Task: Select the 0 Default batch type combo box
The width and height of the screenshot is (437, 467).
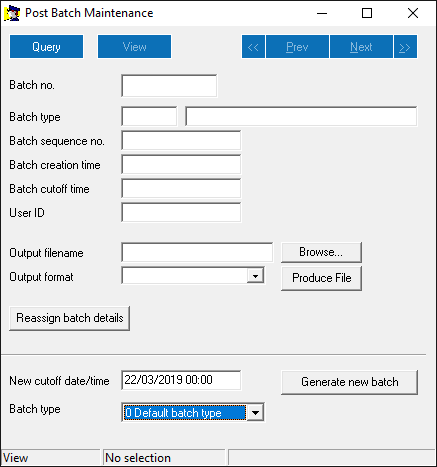Action: [193, 412]
